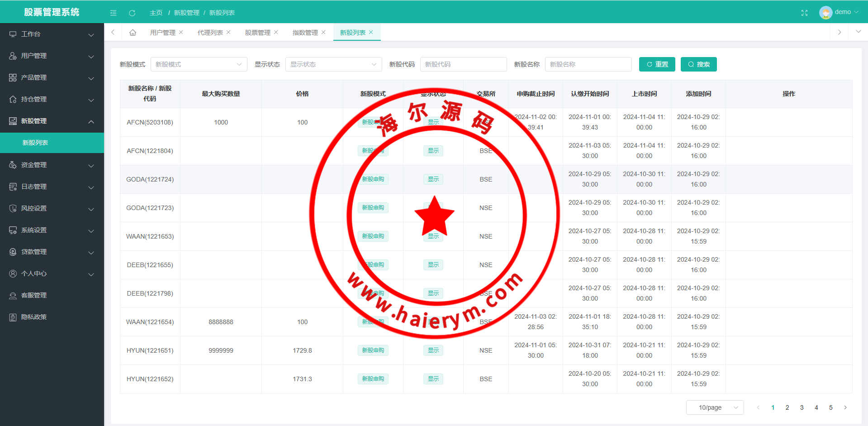868x426 pixels.
Task: Toggle fullscreen mode icon
Action: click(x=804, y=13)
